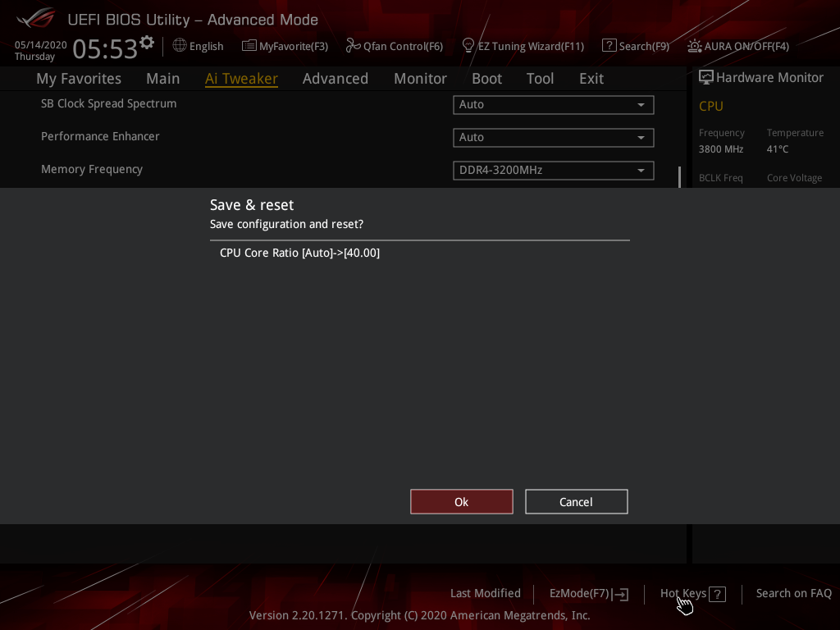Click the 05:53 clock display

pyautogui.click(x=105, y=49)
